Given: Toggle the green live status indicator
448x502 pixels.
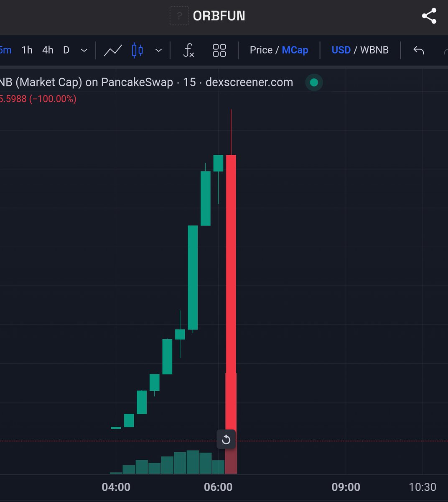Looking at the screenshot, I should pos(314,82).
